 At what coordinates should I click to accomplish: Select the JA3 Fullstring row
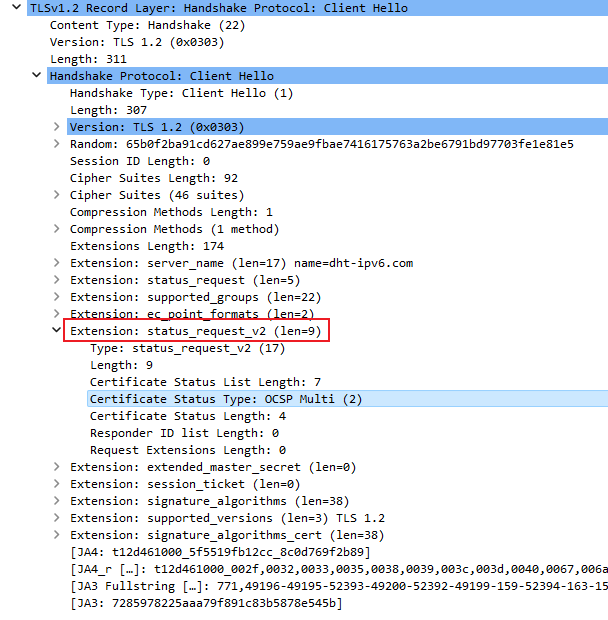(x=339, y=586)
